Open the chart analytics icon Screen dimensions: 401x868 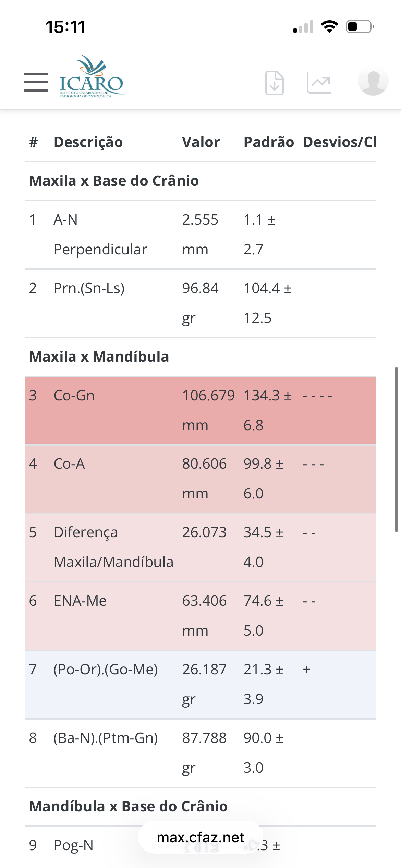click(x=319, y=83)
